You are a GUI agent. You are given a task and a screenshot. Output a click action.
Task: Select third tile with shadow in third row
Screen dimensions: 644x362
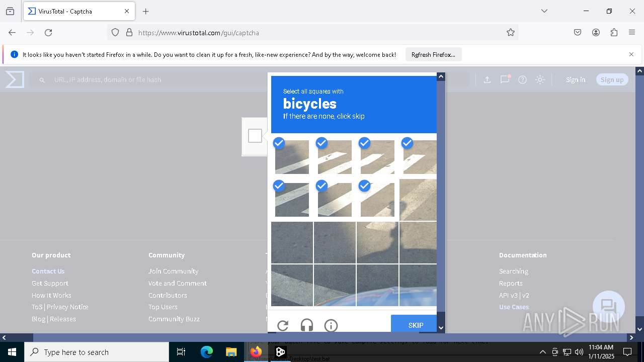[x=377, y=242]
